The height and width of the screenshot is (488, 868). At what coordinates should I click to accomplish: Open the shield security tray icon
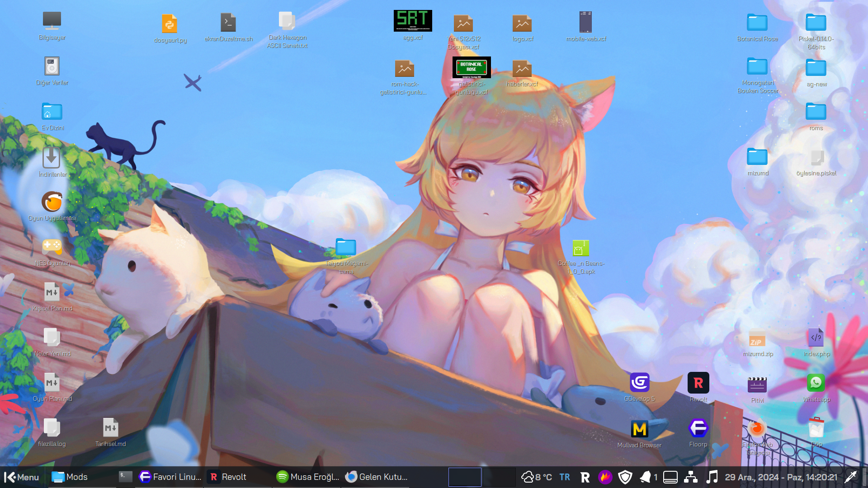625,477
